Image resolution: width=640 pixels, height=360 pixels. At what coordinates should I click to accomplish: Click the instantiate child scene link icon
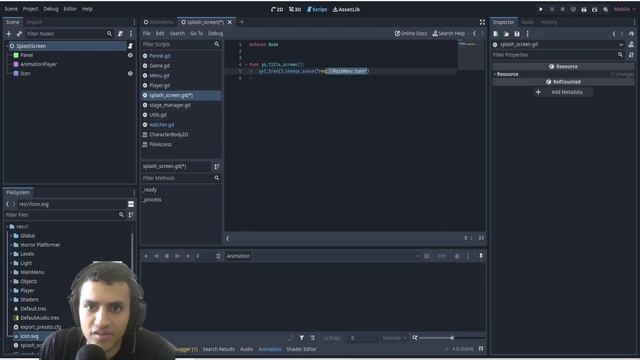[x=19, y=33]
